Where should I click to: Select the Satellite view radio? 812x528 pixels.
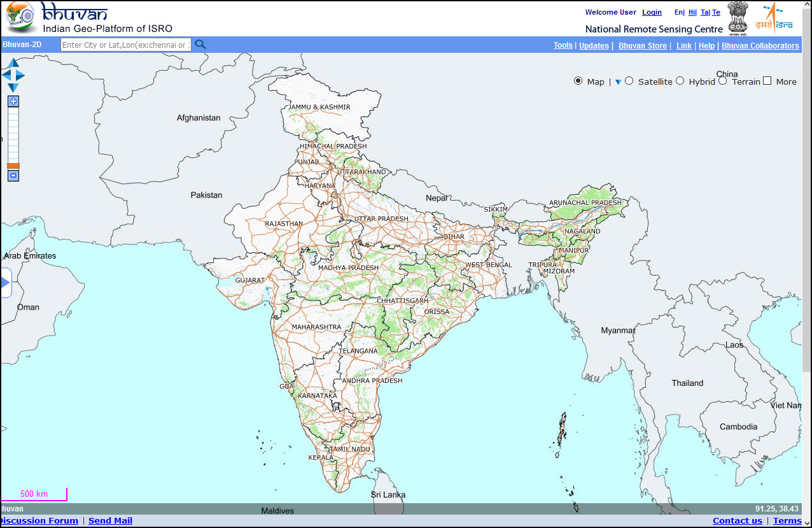(629, 81)
